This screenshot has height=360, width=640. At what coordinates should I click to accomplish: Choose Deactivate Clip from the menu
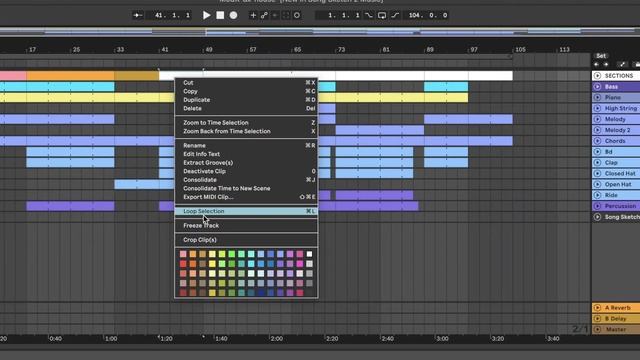[x=246, y=171]
